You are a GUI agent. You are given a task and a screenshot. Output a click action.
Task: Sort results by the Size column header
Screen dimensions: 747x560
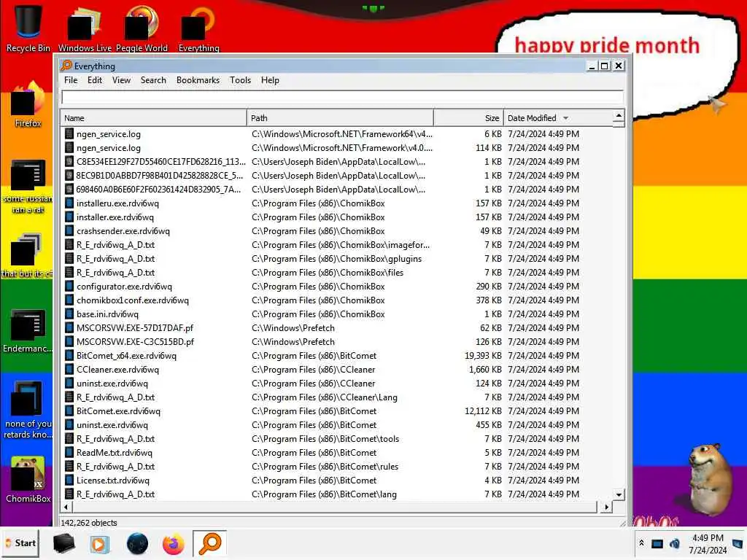pyautogui.click(x=469, y=118)
